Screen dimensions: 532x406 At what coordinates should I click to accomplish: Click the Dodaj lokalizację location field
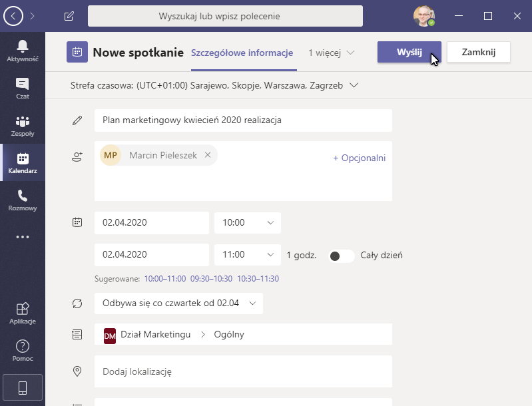pos(243,371)
